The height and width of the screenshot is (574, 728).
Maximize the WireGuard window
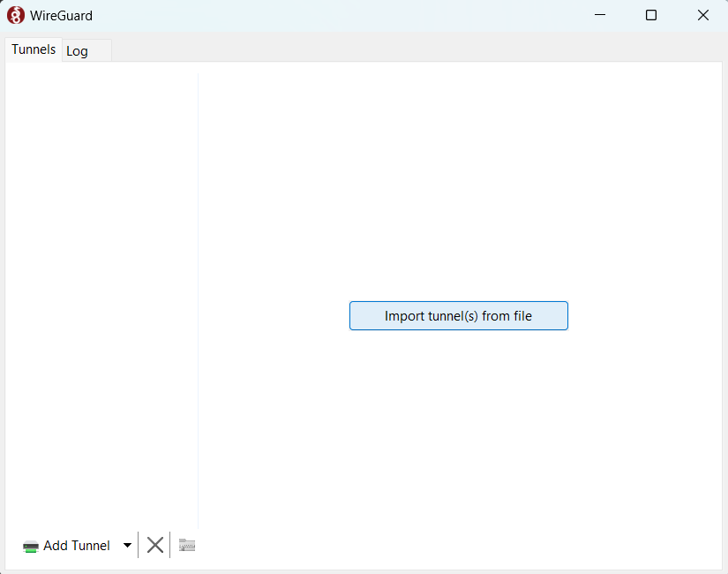pyautogui.click(x=651, y=15)
